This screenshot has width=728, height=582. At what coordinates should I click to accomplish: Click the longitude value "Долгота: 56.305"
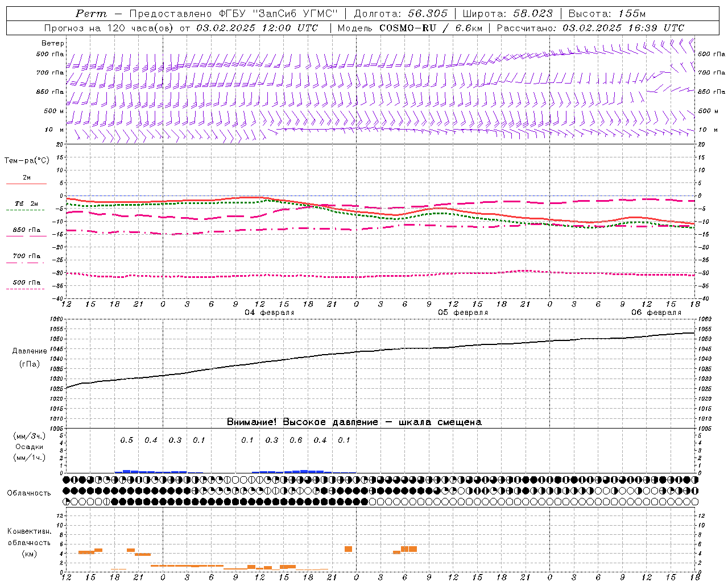[401, 14]
